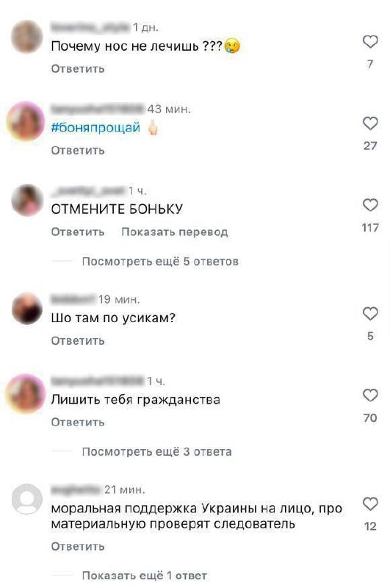Open the #боняпрощай hashtag

[95, 127]
